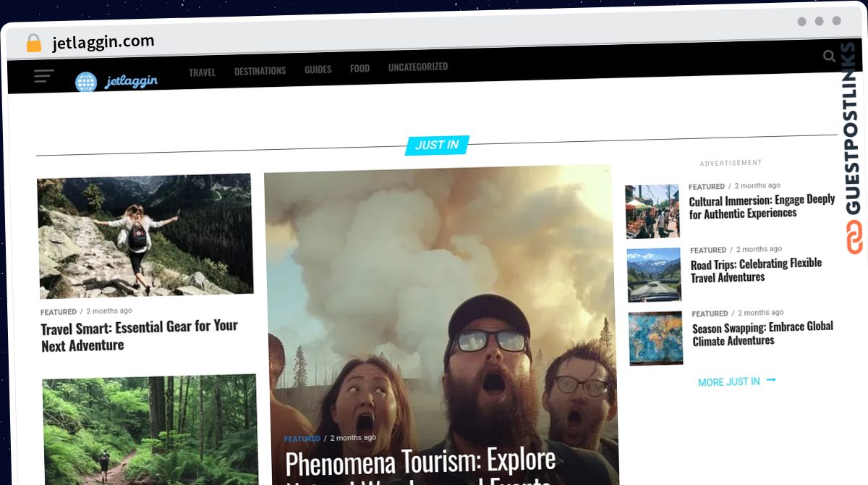The height and width of the screenshot is (485, 868).
Task: Click Featured tag above Road Trips
Action: pos(708,250)
